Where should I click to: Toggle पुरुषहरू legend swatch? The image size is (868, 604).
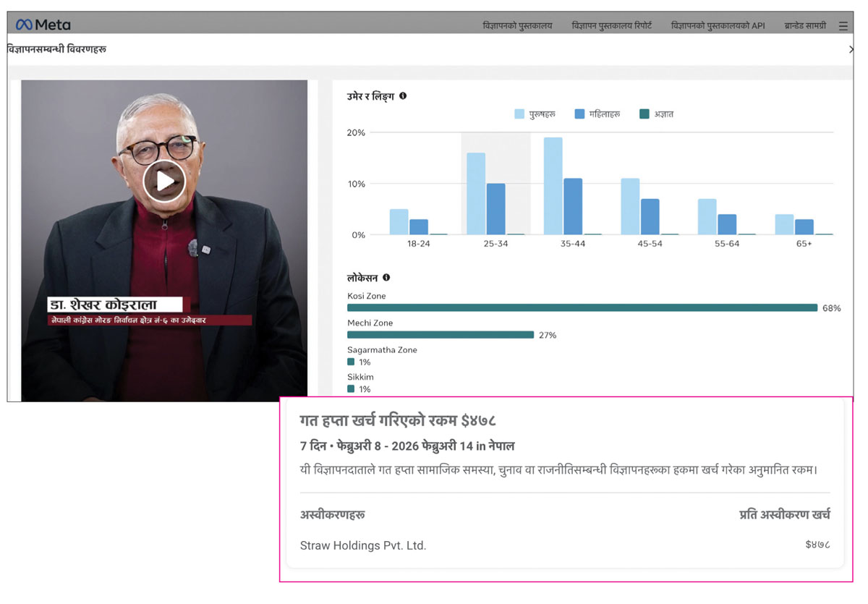[519, 114]
